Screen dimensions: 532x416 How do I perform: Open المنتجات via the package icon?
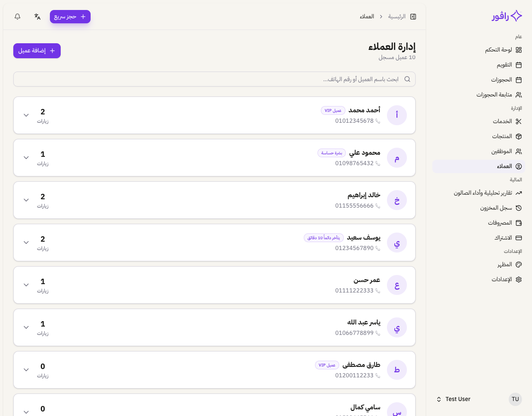coord(519,136)
